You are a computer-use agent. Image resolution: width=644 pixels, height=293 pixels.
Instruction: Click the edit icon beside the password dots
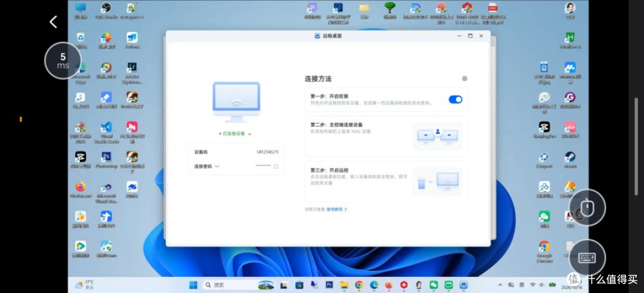276,166
